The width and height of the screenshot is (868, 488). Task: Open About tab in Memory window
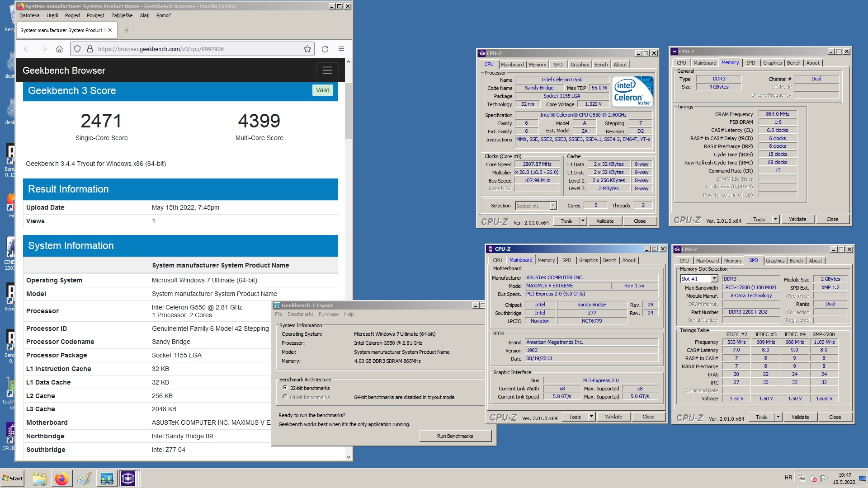point(812,63)
